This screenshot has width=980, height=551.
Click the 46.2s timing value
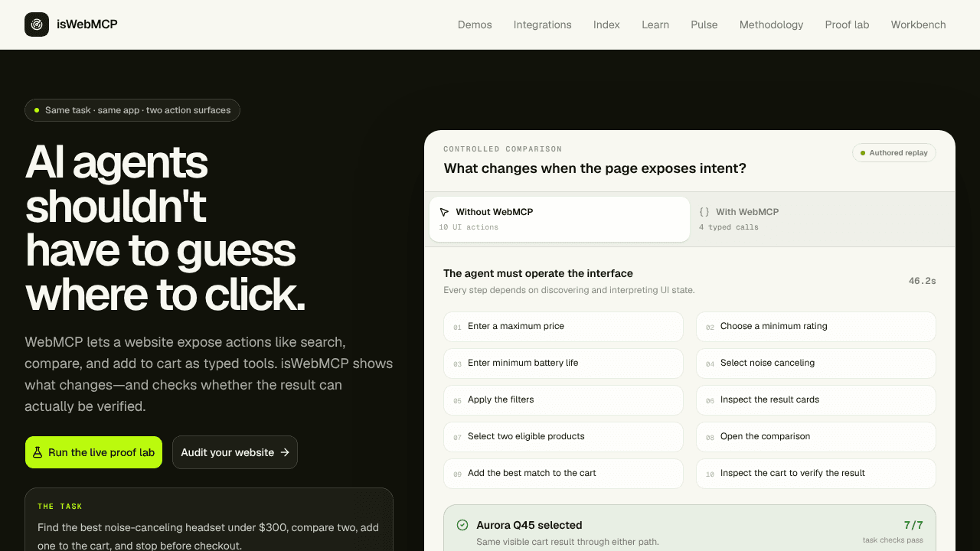coord(922,281)
